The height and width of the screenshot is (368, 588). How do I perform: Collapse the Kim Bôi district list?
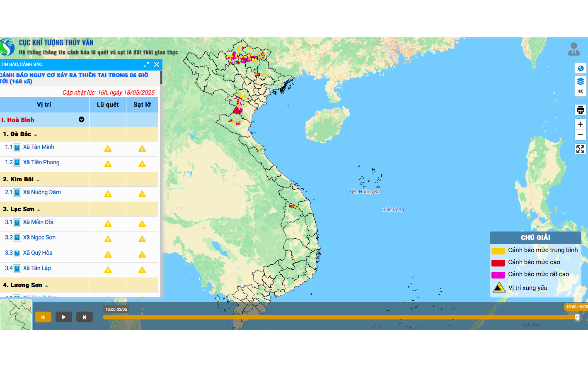point(38,180)
